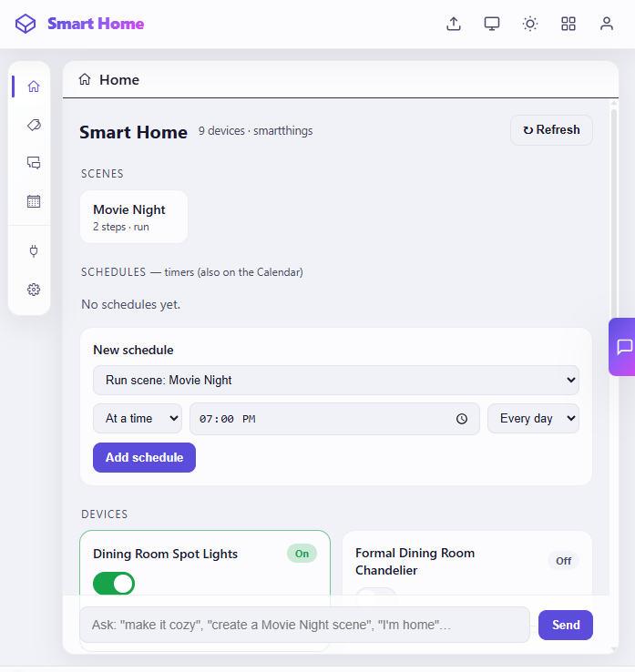Image resolution: width=635 pixels, height=672 pixels.
Task: Open the apps grid icon
Action: click(x=568, y=24)
